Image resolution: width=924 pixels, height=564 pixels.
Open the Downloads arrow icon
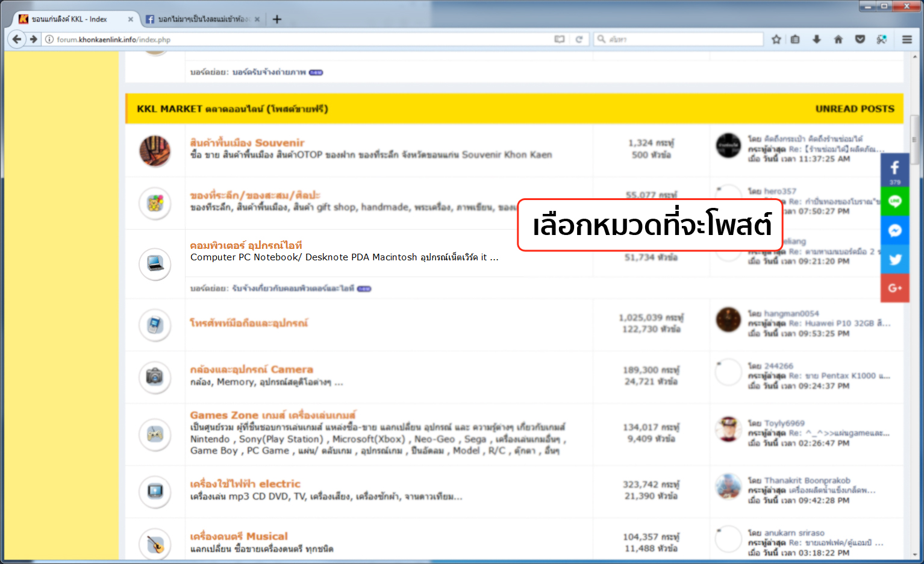click(x=817, y=39)
